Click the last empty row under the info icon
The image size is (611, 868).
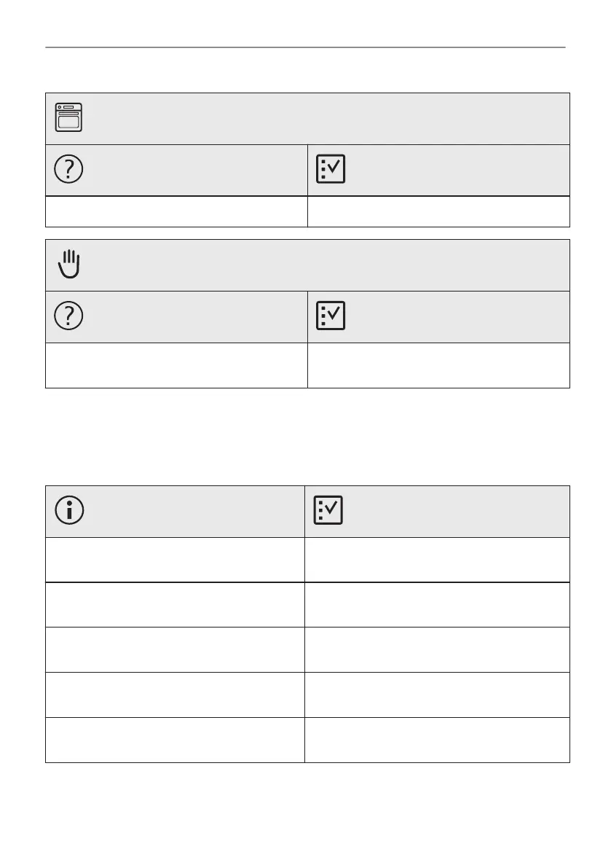tap(175, 740)
